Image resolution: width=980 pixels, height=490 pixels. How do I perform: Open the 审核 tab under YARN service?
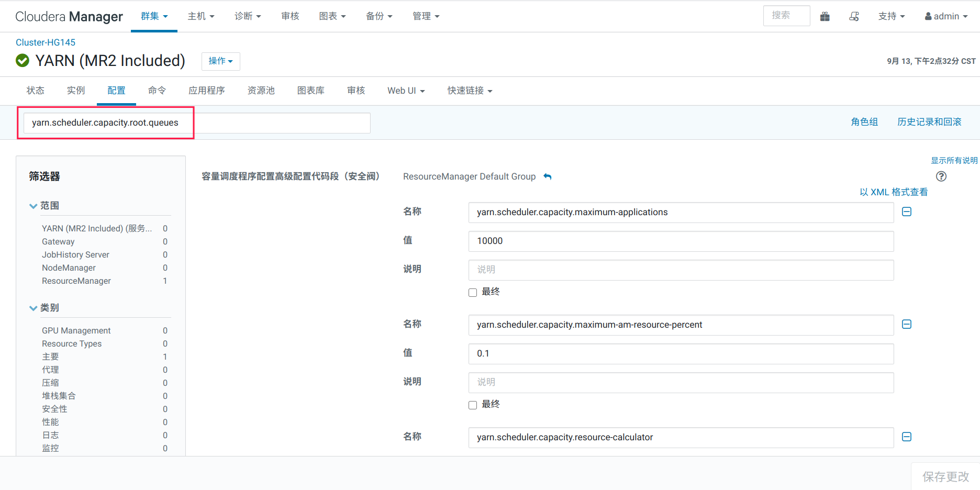point(356,91)
